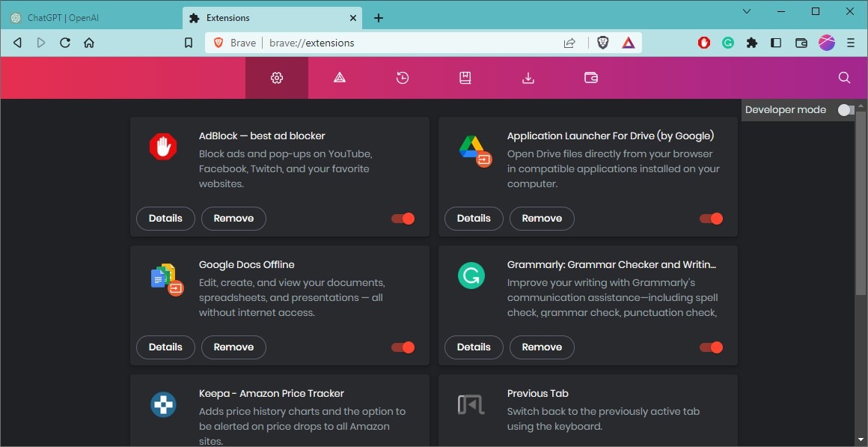
Task: Open the browser hamburger menu
Action: coord(850,43)
